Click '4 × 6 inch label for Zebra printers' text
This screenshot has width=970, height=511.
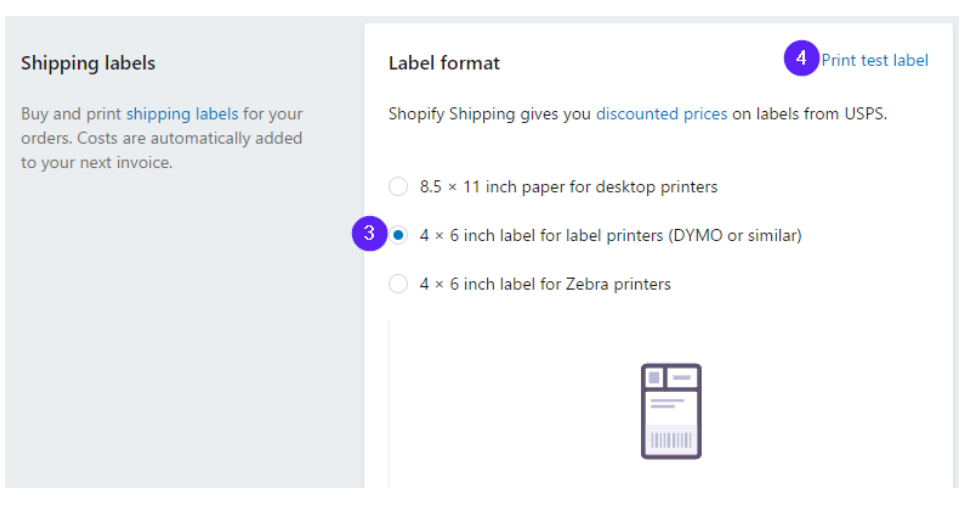545,284
